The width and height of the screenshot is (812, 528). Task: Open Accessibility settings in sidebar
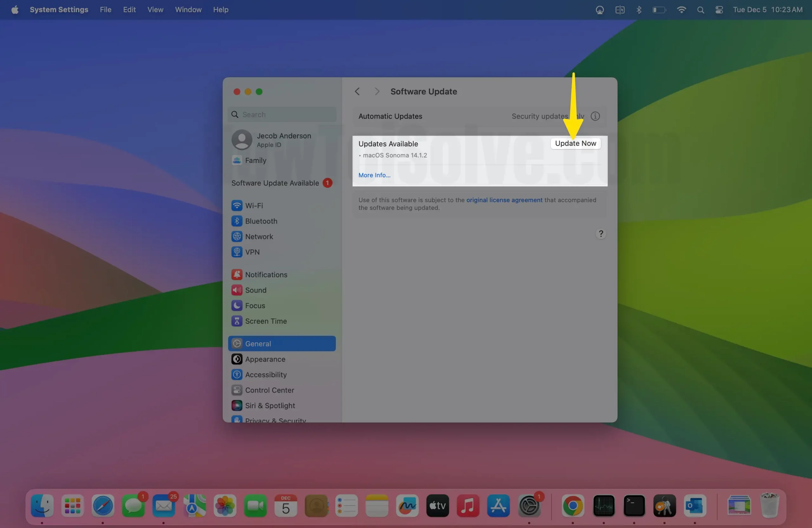[x=282, y=375]
